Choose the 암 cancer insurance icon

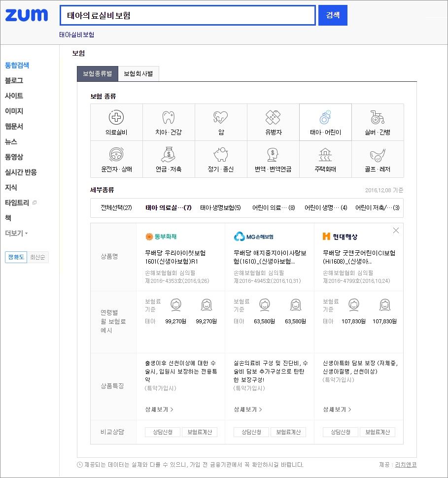point(221,117)
